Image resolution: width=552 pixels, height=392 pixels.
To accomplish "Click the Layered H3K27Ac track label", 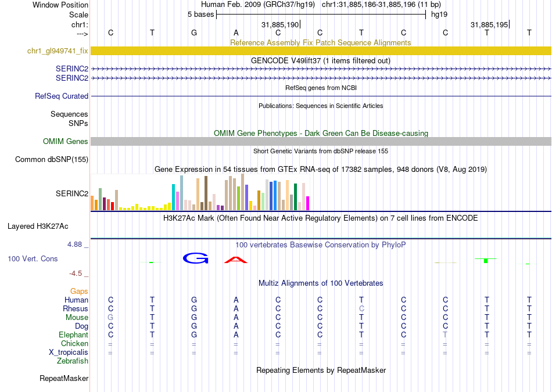I will tap(38, 226).
